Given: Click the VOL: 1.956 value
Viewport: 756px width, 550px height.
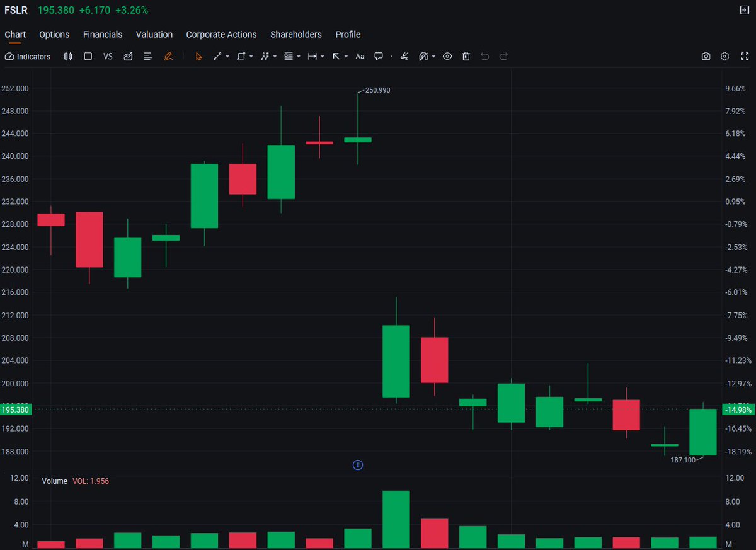Looking at the screenshot, I should [x=91, y=481].
